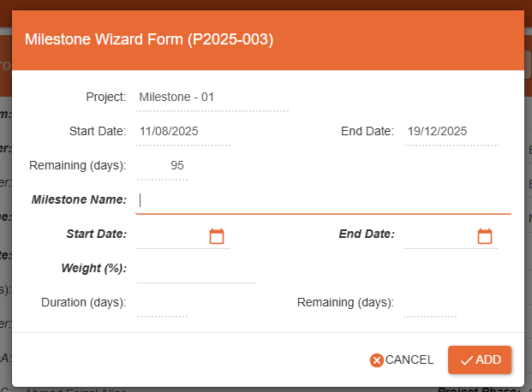Click the Cancel button
The width and height of the screenshot is (532, 392).
tap(402, 360)
